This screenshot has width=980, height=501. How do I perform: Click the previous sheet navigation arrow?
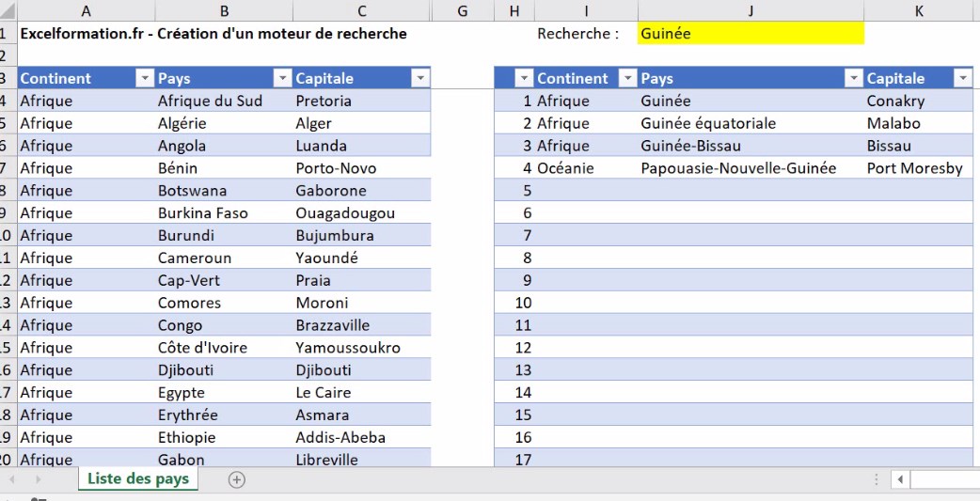tap(12, 479)
